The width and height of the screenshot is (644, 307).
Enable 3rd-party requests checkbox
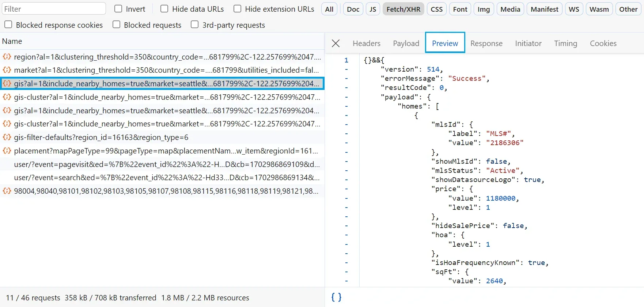pos(195,24)
